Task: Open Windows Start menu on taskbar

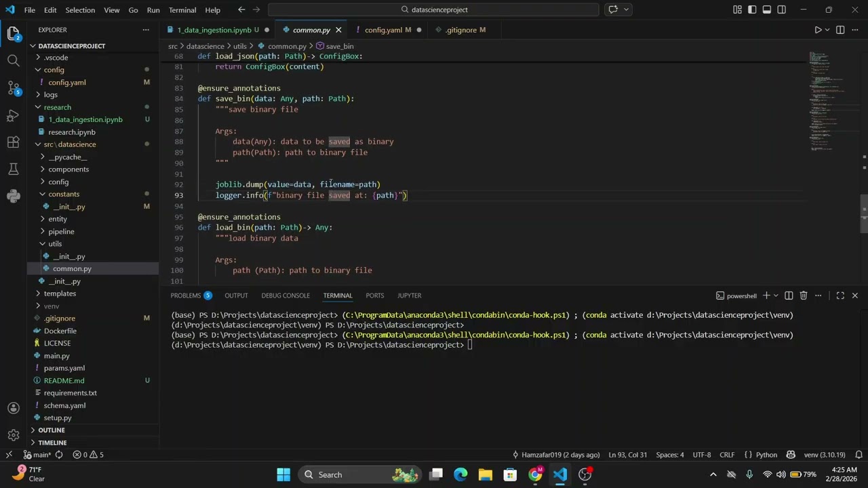Action: click(283, 474)
